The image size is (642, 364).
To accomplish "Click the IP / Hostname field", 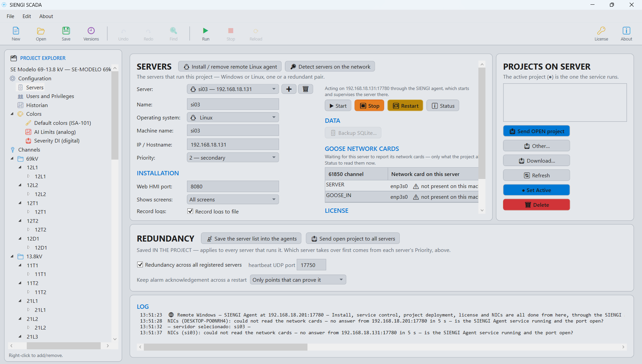I will (233, 144).
